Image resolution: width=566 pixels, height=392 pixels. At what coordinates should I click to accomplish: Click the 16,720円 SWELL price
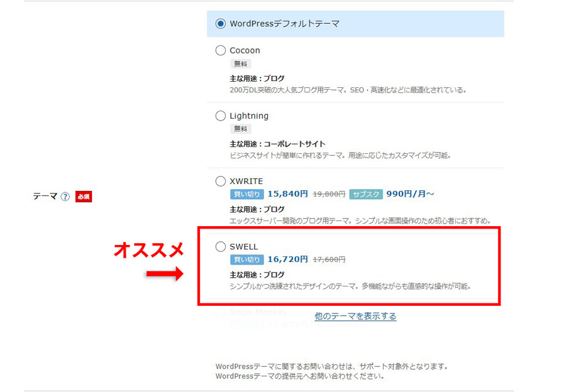(287, 259)
